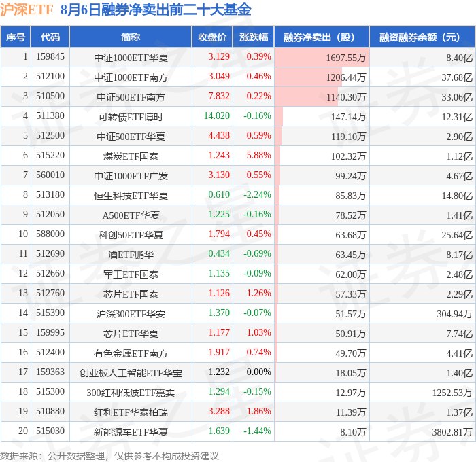Click 融券净卖出(股) column header
476x462 pixels.
point(322,37)
